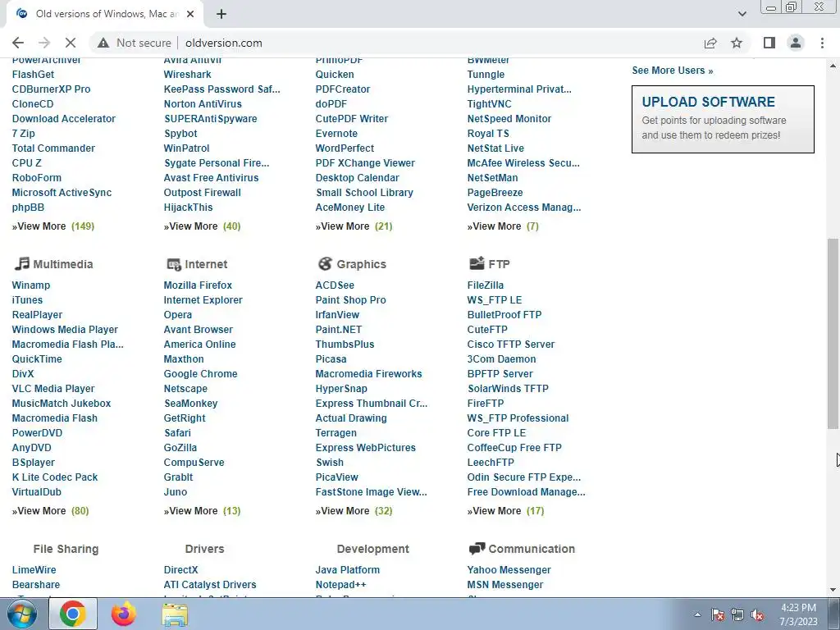The image size is (840, 630).
Task: Open the Google Chrome link
Action: click(x=200, y=374)
